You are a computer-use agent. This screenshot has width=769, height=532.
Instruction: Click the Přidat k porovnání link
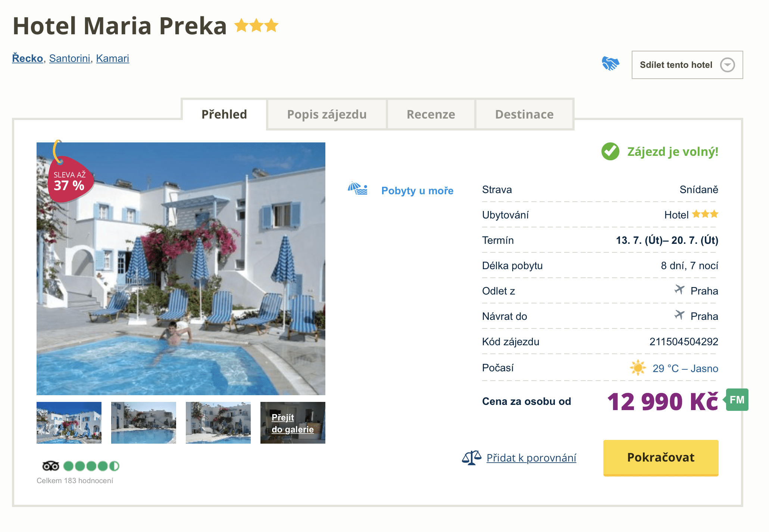tap(531, 458)
